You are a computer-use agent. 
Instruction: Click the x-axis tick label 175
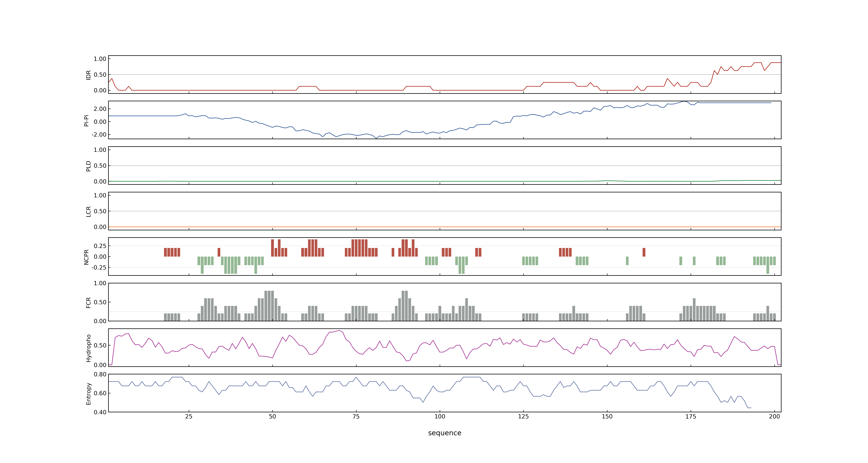tap(691, 416)
